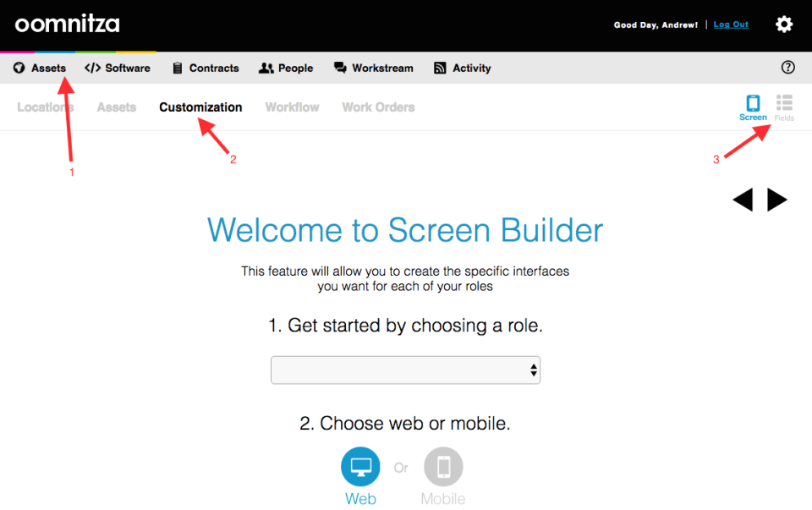Switch to the Workflow tab

[292, 107]
